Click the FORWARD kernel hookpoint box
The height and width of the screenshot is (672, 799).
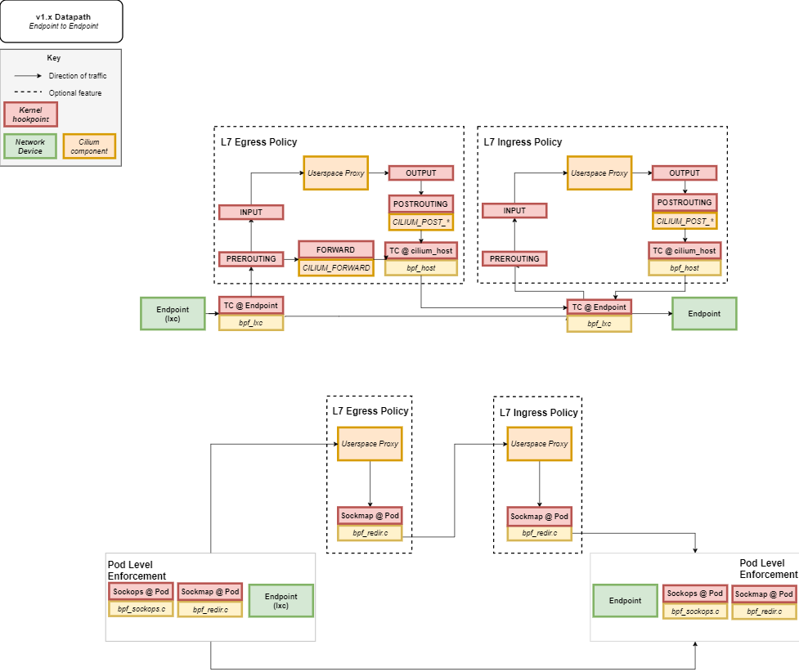336,249
